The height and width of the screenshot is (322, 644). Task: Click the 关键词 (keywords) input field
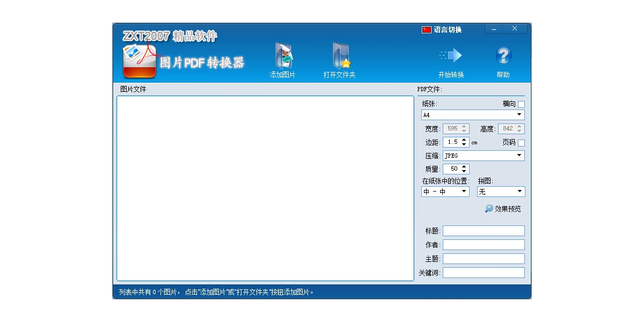coord(483,273)
